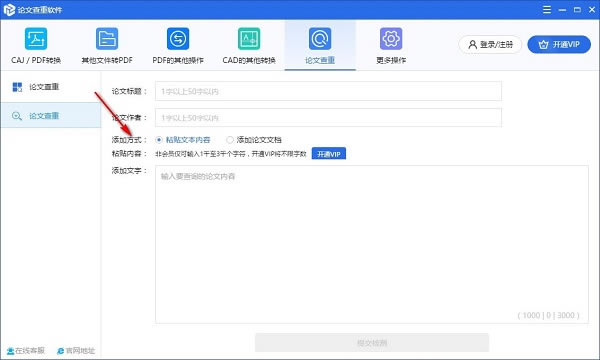600x360 pixels.
Task: Click the 添加文字 large text area
Action: coord(372,244)
